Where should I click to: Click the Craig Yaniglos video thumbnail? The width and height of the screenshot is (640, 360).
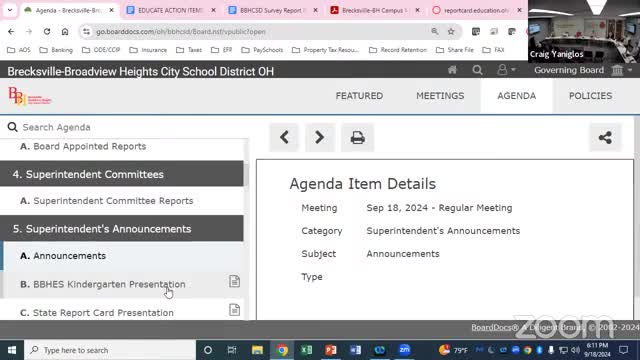584,31
